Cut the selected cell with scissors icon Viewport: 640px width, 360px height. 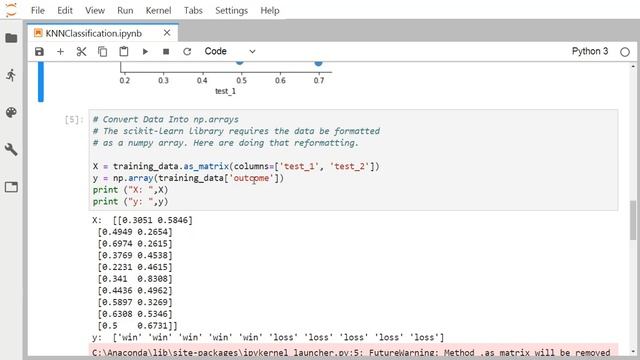(x=81, y=51)
